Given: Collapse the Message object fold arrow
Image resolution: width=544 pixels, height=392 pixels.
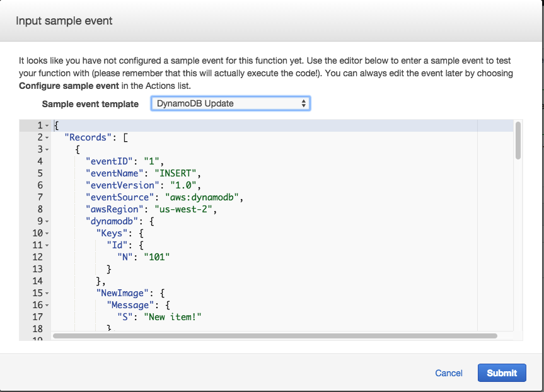Looking at the screenshot, I should point(46,305).
